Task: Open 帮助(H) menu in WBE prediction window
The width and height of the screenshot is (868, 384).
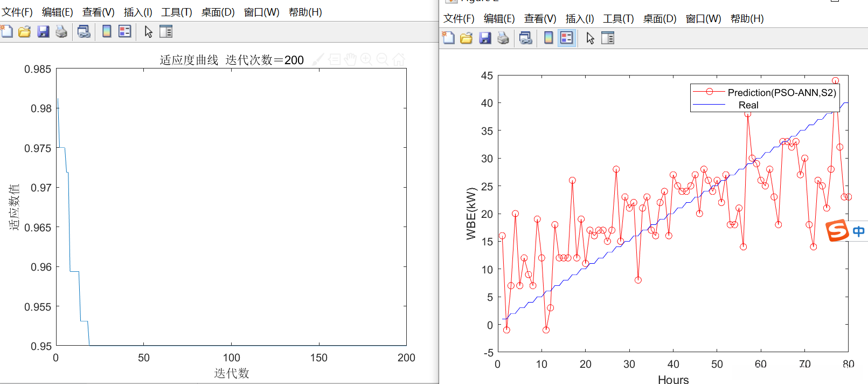Action: pyautogui.click(x=747, y=18)
